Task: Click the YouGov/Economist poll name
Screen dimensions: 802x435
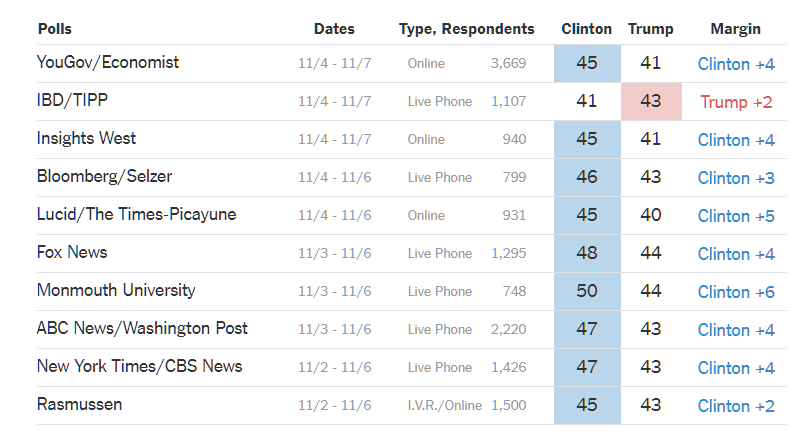Action: (x=108, y=62)
